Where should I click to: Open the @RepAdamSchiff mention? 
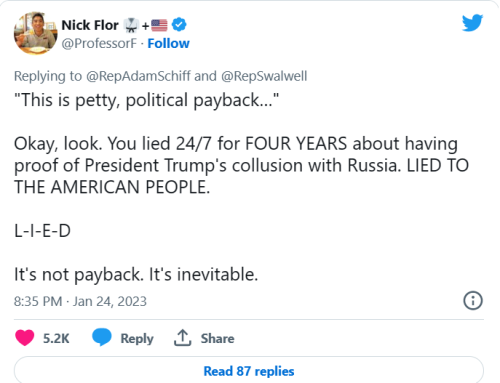(138, 76)
